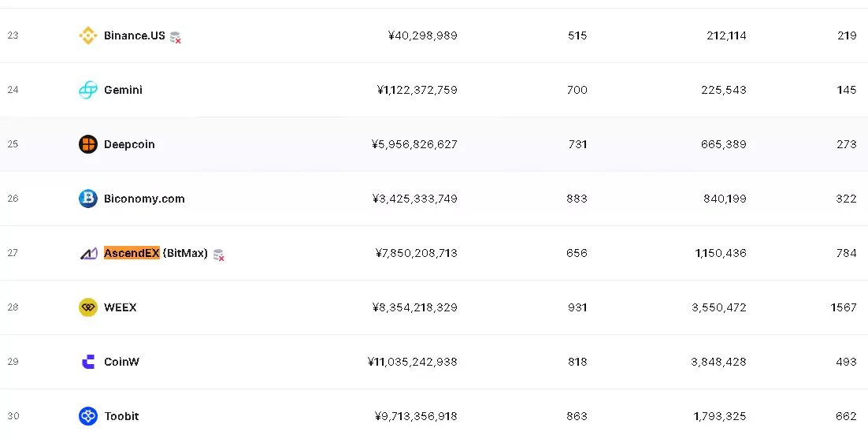The image size is (868, 439).
Task: Click the Toobit exchange logo
Action: tap(87, 416)
